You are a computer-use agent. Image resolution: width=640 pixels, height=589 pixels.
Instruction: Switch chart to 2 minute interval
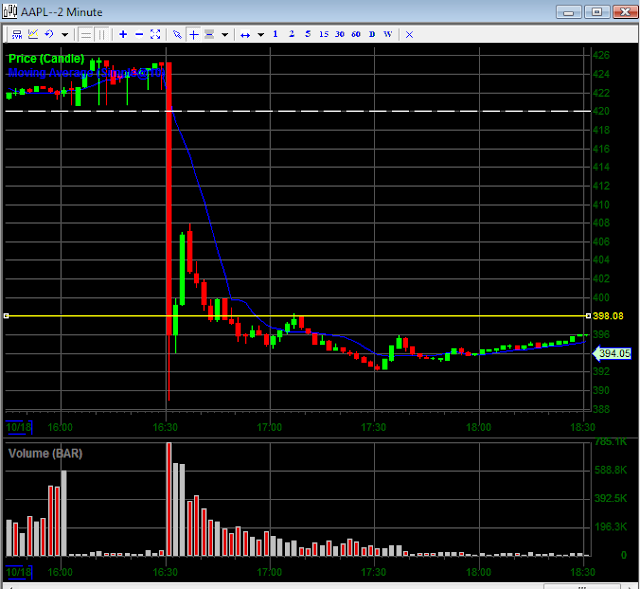click(x=291, y=34)
